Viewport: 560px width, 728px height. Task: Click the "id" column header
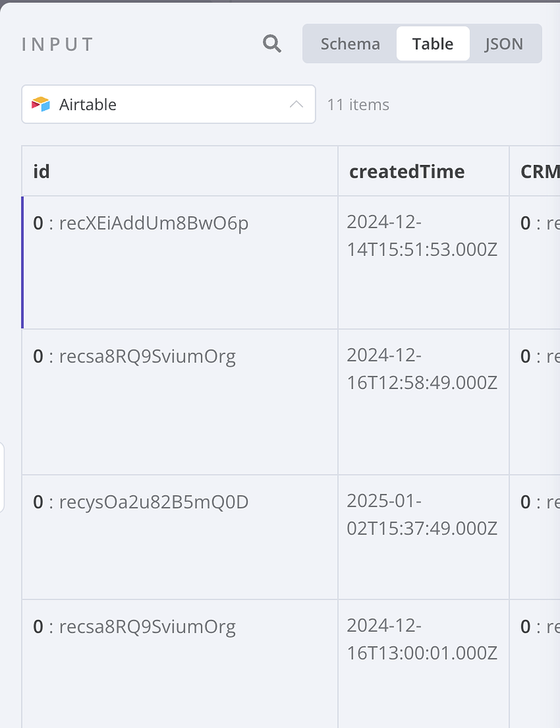coord(41,171)
